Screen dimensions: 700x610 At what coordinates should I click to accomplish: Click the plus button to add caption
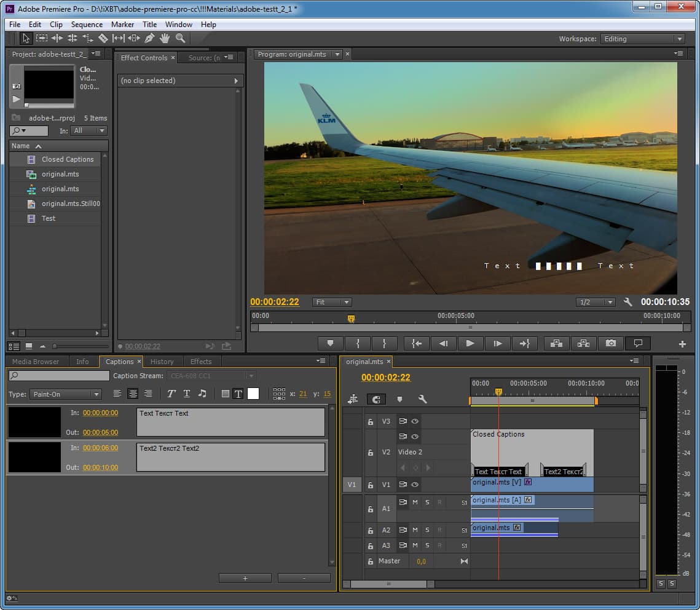(x=245, y=578)
